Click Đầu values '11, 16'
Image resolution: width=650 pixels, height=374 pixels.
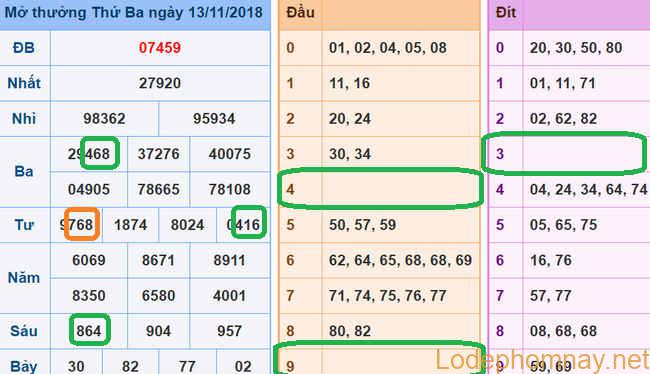click(x=349, y=83)
